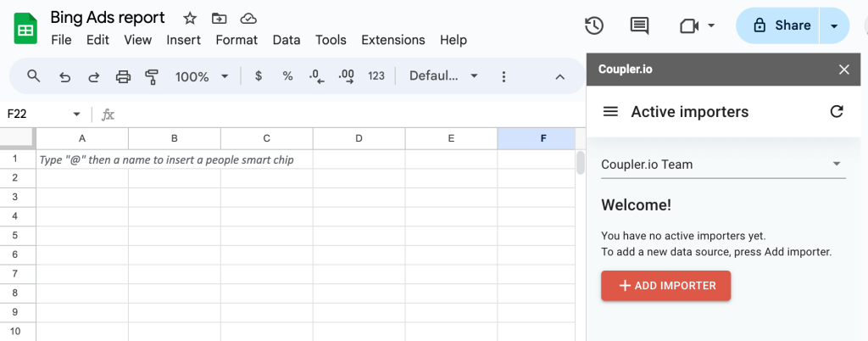Click the search menus magnifier icon
This screenshot has width=868, height=341.
34,75
